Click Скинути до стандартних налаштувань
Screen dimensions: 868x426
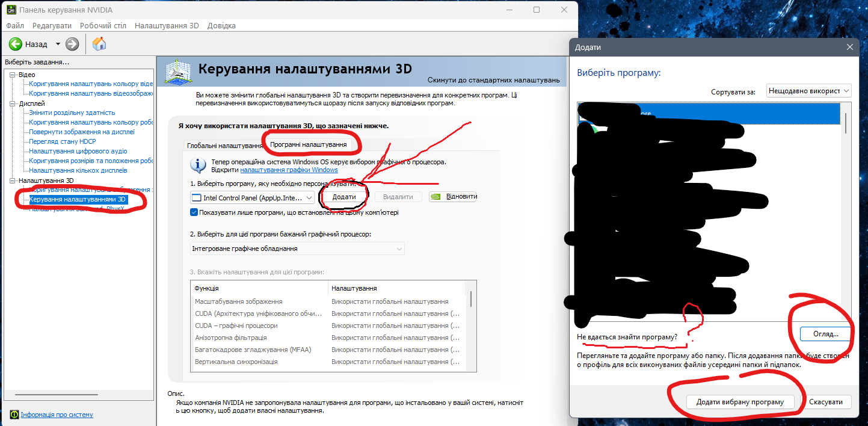pos(494,80)
